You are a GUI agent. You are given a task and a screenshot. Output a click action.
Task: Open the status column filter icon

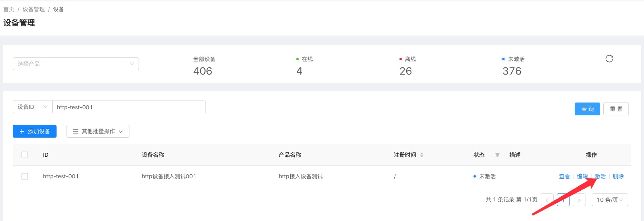pos(497,155)
